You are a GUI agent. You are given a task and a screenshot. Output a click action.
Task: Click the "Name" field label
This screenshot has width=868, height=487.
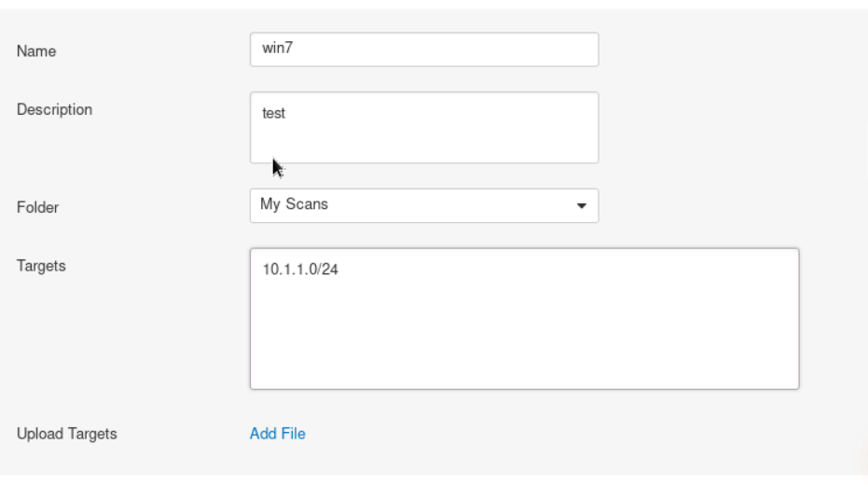tap(36, 51)
